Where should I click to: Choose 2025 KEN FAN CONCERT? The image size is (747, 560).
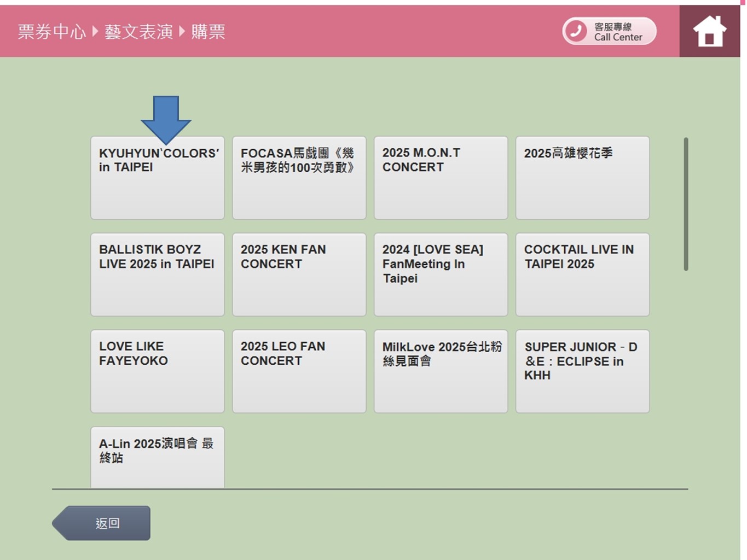point(299,275)
